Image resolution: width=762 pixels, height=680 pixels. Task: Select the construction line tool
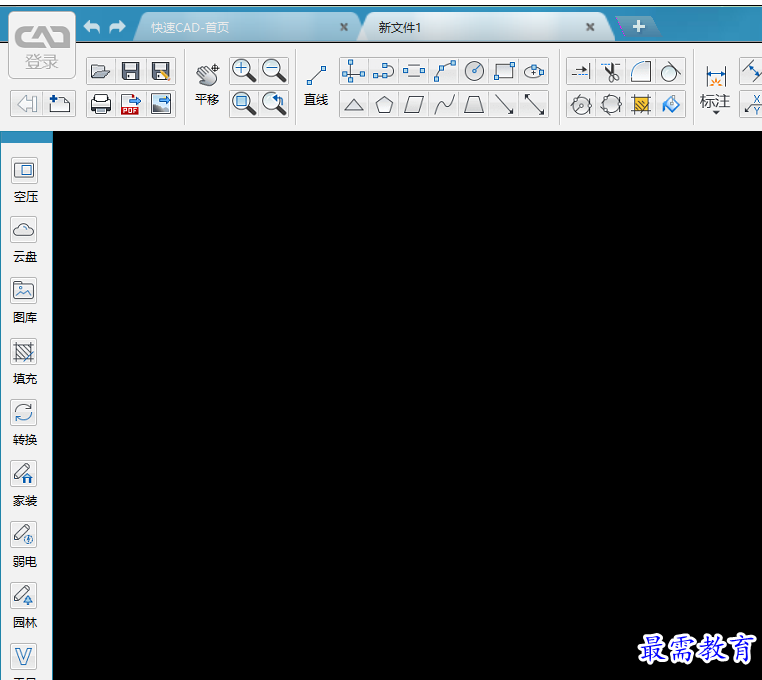pyautogui.click(x=353, y=71)
